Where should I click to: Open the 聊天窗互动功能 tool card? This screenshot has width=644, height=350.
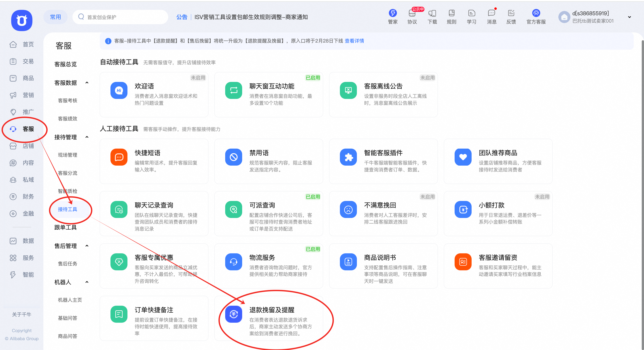click(269, 95)
